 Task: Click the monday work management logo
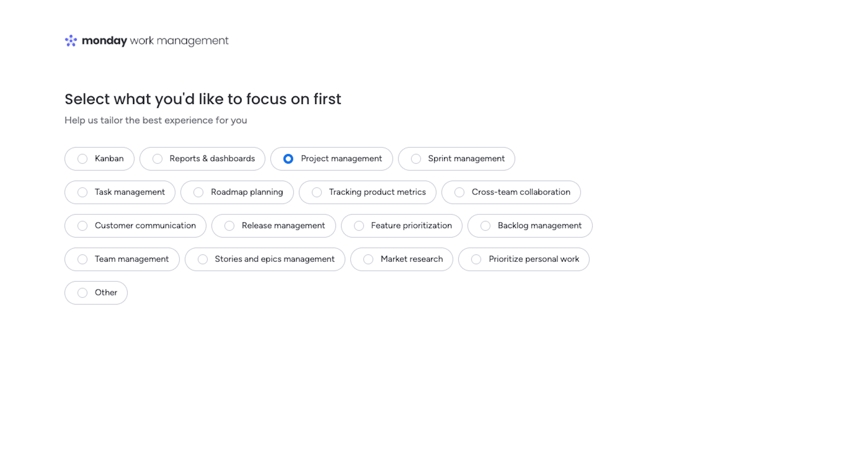tap(146, 41)
